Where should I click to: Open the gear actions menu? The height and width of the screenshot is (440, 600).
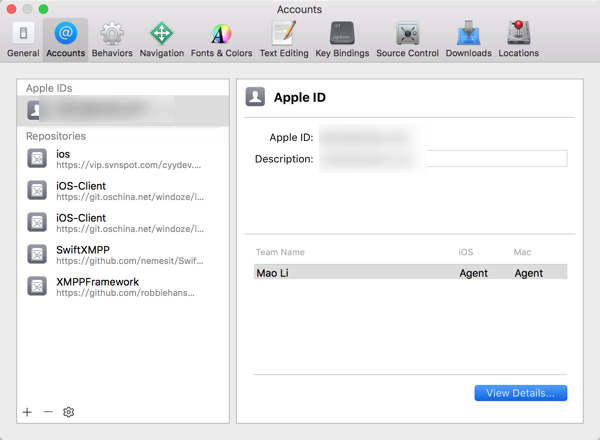click(x=68, y=412)
